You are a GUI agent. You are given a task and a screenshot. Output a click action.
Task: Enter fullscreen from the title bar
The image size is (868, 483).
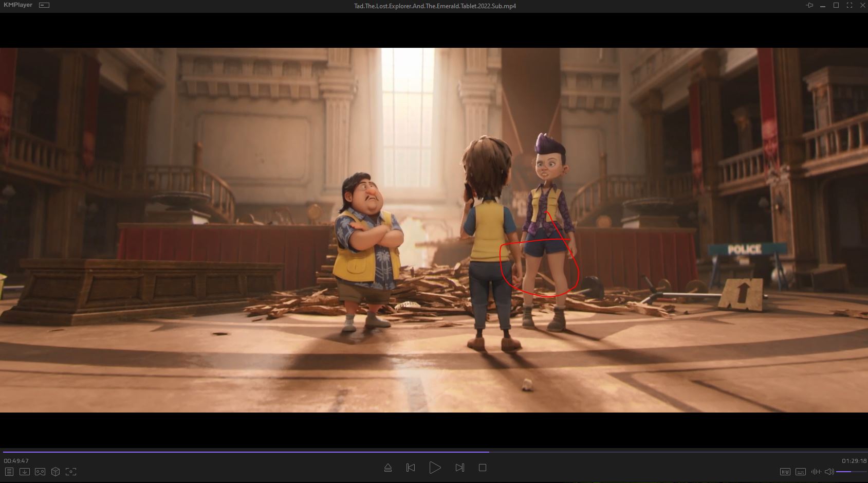pyautogui.click(x=849, y=6)
